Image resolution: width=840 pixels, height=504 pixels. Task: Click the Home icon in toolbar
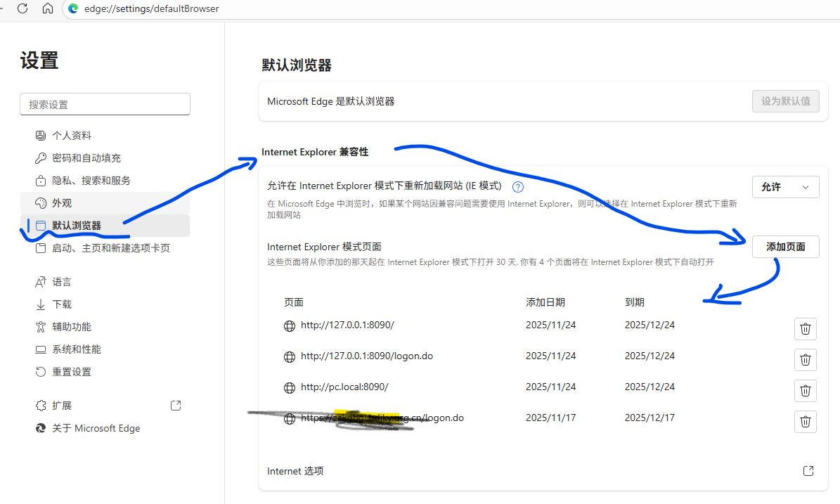click(x=48, y=8)
